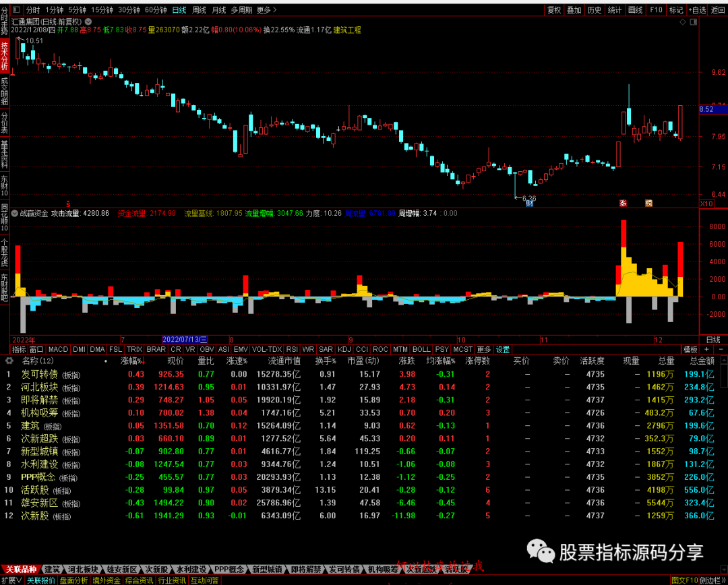Select the 雄安新区 row in the list

(363, 503)
